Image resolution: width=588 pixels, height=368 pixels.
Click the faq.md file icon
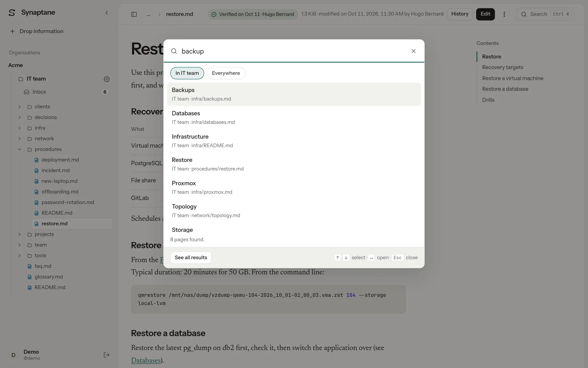pyautogui.click(x=29, y=266)
